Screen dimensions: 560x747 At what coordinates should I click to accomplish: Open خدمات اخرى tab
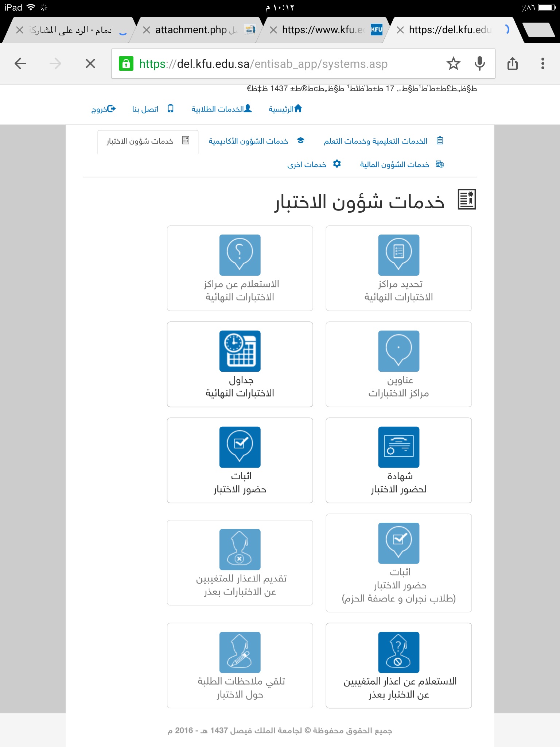(314, 165)
